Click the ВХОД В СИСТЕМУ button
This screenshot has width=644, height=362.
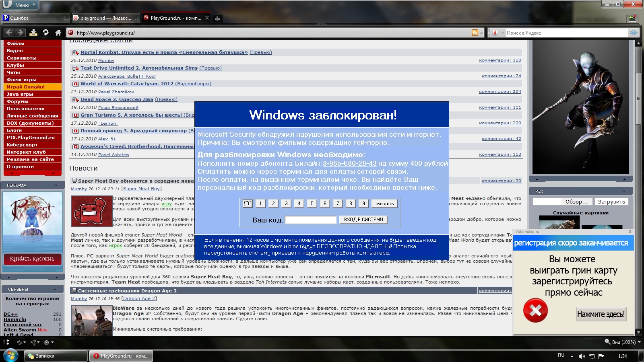[x=363, y=220]
